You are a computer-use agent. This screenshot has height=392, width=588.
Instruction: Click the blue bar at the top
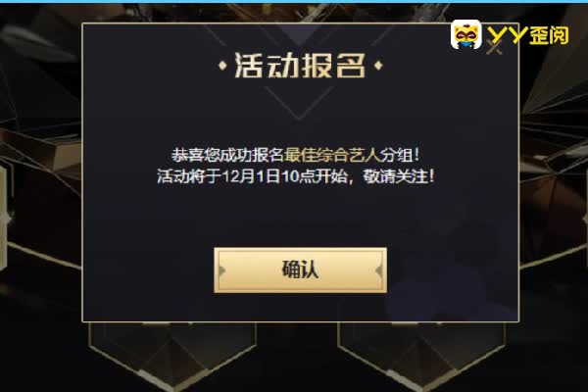point(294,2)
